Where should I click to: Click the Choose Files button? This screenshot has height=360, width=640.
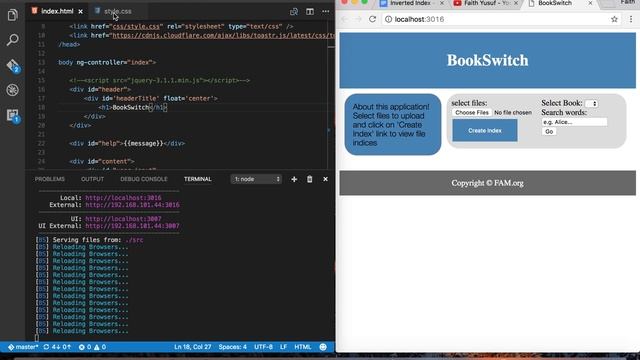click(472, 113)
